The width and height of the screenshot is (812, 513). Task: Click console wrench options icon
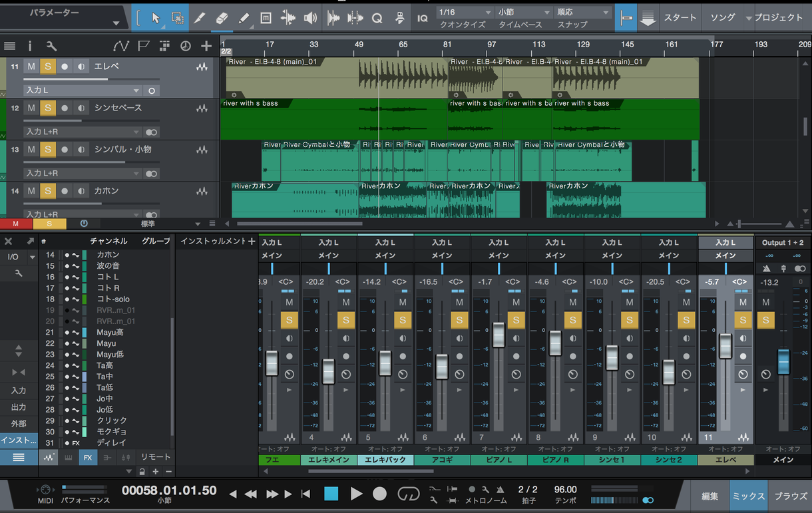click(19, 273)
